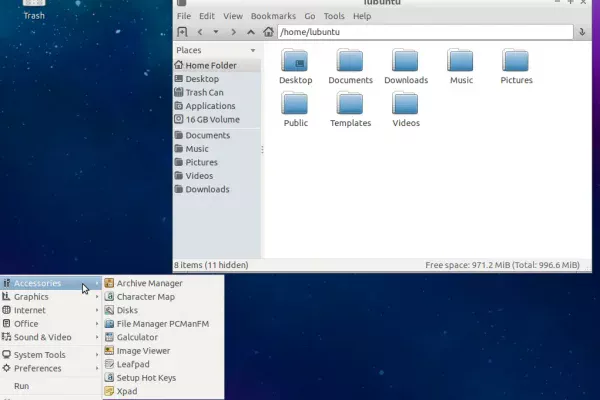Select Trash Can in Places sidebar
The image size is (600, 400).
(204, 92)
